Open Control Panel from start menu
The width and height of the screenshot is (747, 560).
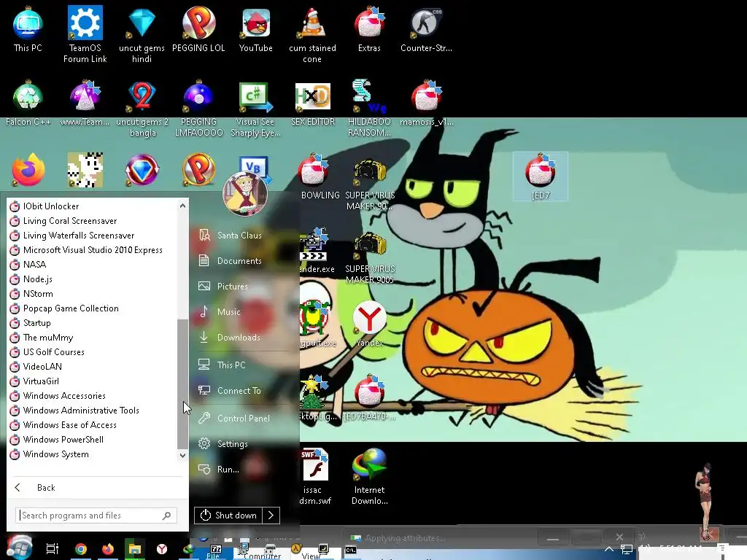(244, 418)
